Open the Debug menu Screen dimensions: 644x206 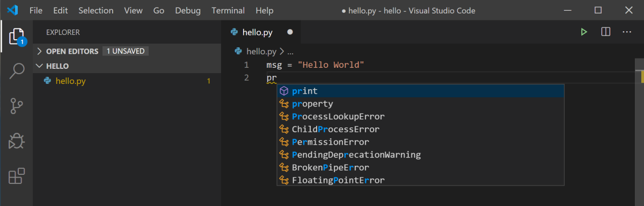(x=188, y=10)
